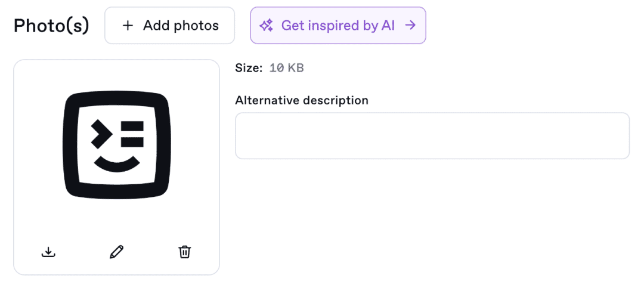Select the smiley terminal logo thumbnail

117,145
